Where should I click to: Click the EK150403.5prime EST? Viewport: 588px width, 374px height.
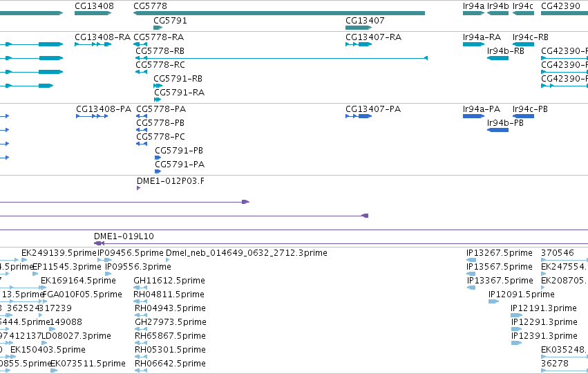12,357
